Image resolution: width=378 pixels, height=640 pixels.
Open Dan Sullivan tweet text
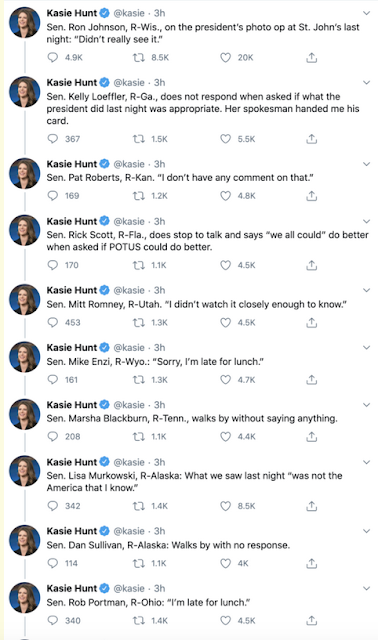coord(168,545)
